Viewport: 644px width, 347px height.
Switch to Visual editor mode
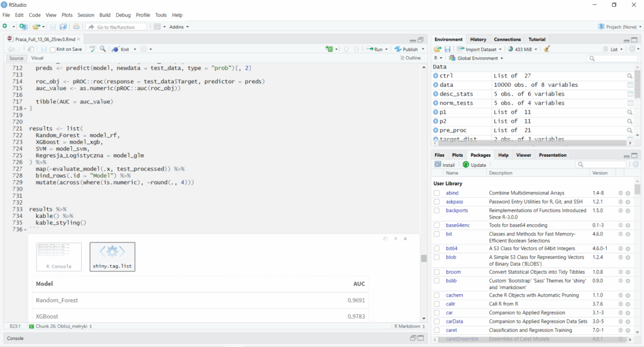coord(37,59)
